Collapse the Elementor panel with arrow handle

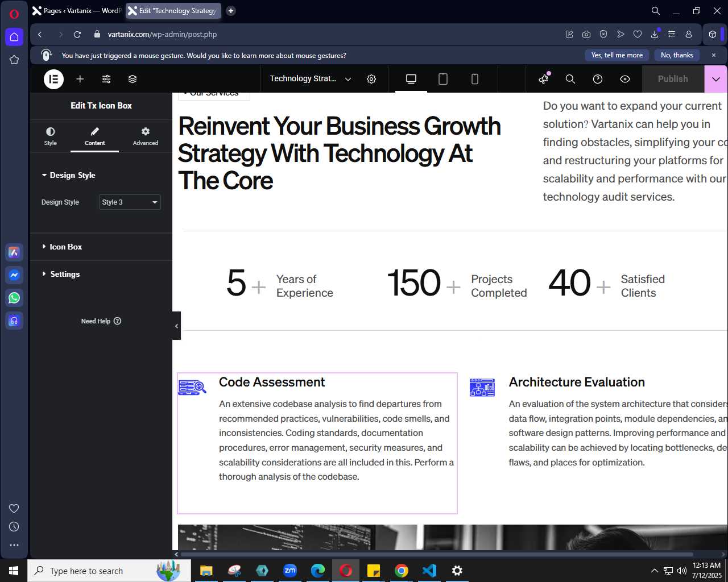coord(176,326)
